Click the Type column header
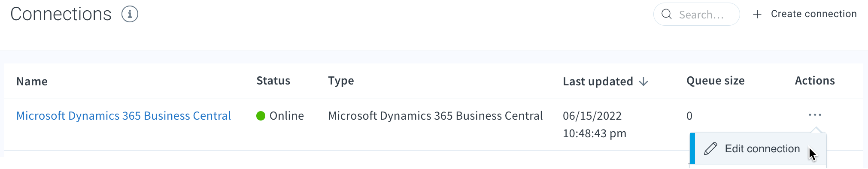 [x=341, y=81]
